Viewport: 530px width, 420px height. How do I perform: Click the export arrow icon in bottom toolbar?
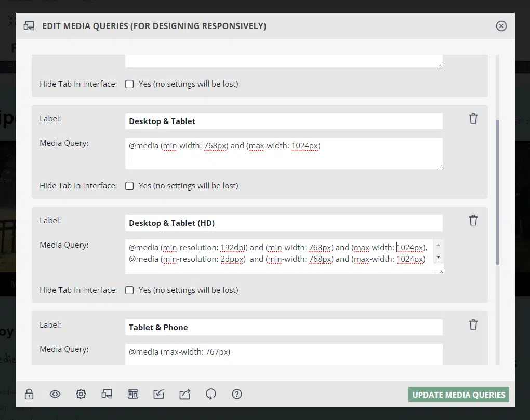[x=185, y=395]
